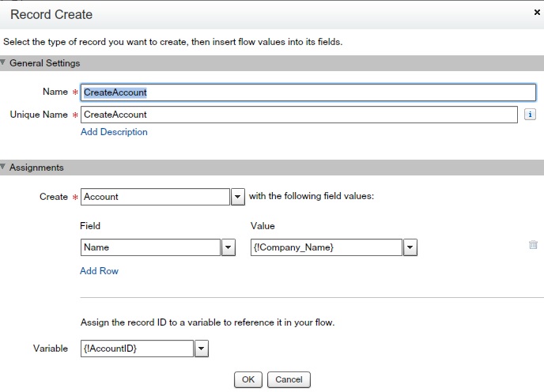544x392 pixels.
Task: Click the Variable box with {!AccountID}
Action: pos(137,349)
